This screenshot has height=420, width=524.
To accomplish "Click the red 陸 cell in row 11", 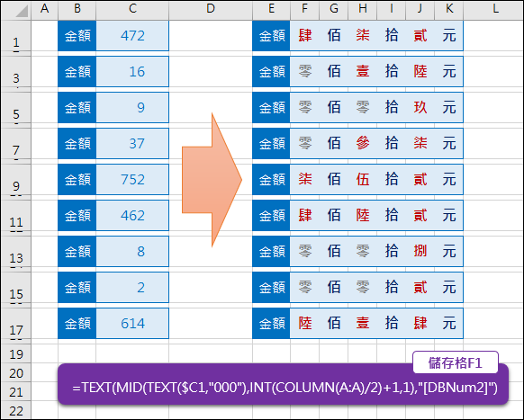I will (362, 216).
